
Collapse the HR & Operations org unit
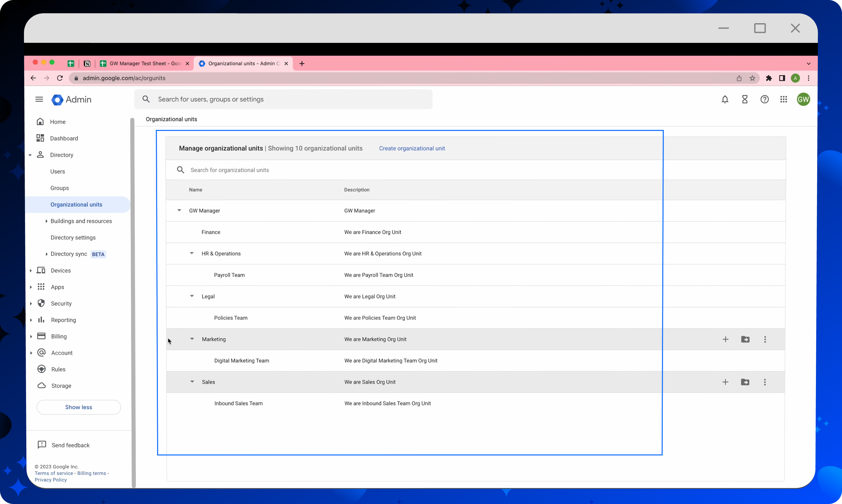[192, 253]
